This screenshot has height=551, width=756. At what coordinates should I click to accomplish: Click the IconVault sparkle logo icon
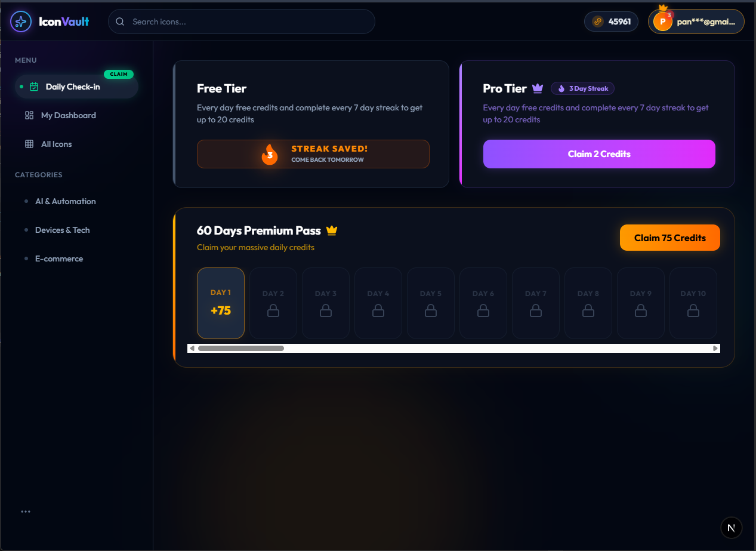click(21, 21)
